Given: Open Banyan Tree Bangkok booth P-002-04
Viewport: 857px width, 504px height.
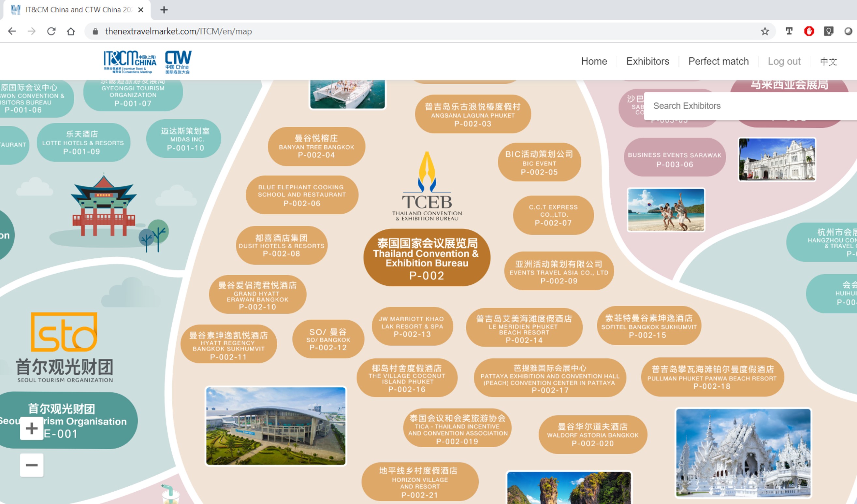Looking at the screenshot, I should (x=316, y=146).
